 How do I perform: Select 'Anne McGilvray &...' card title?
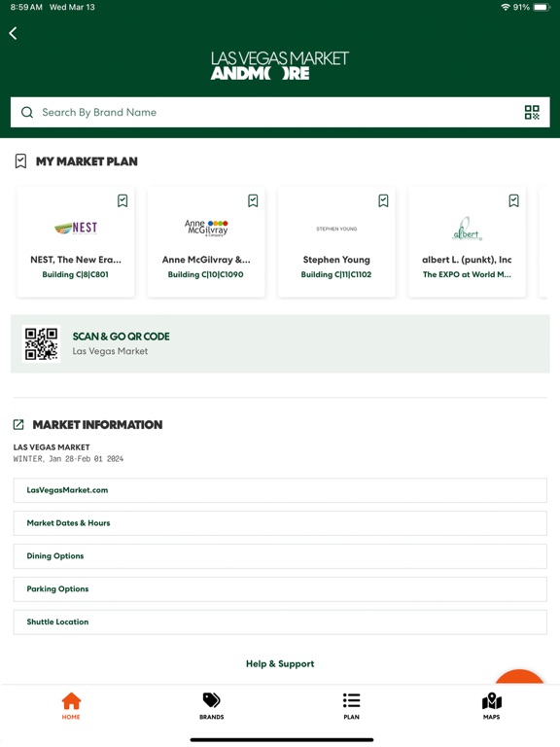(206, 260)
